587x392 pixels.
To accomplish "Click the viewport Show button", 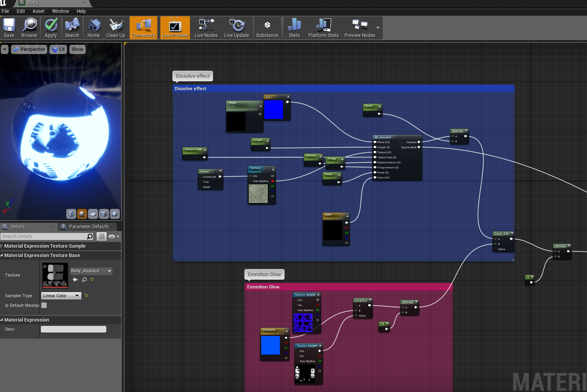I will [x=77, y=49].
